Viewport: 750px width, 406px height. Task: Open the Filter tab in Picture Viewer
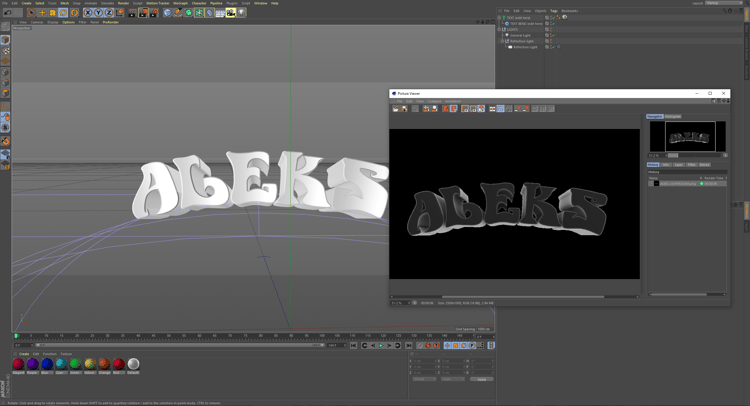(692, 165)
